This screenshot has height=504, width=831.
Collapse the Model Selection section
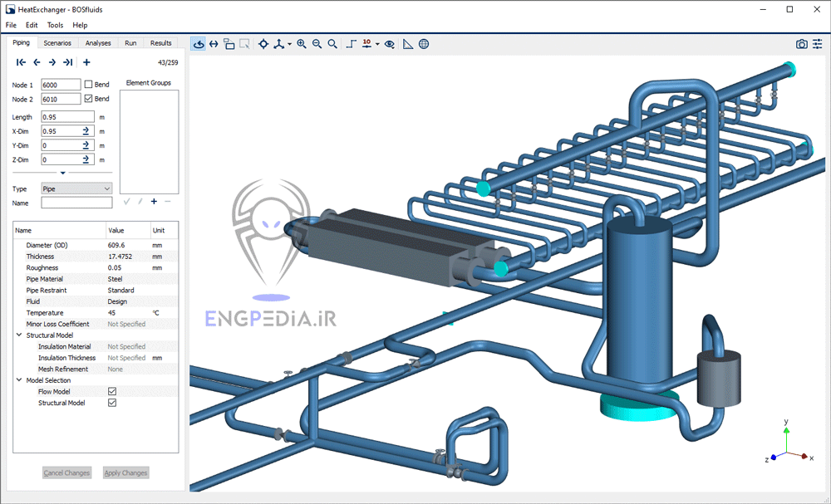19,380
